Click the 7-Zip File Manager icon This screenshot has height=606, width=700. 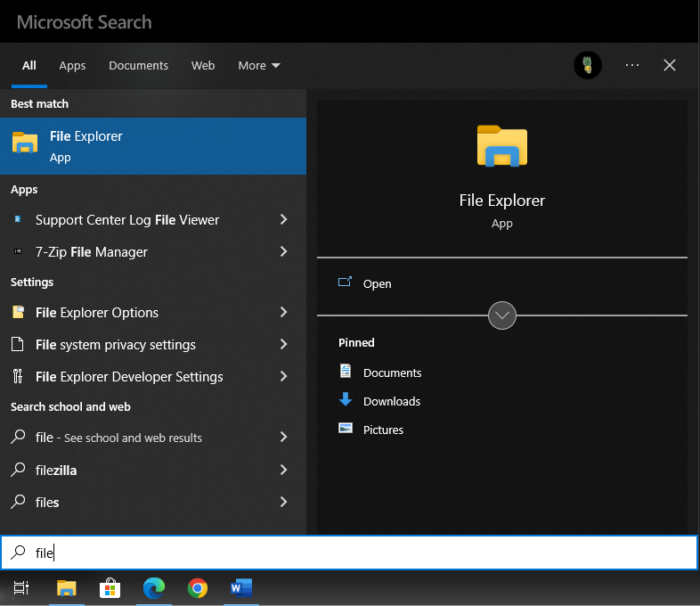pyautogui.click(x=18, y=251)
